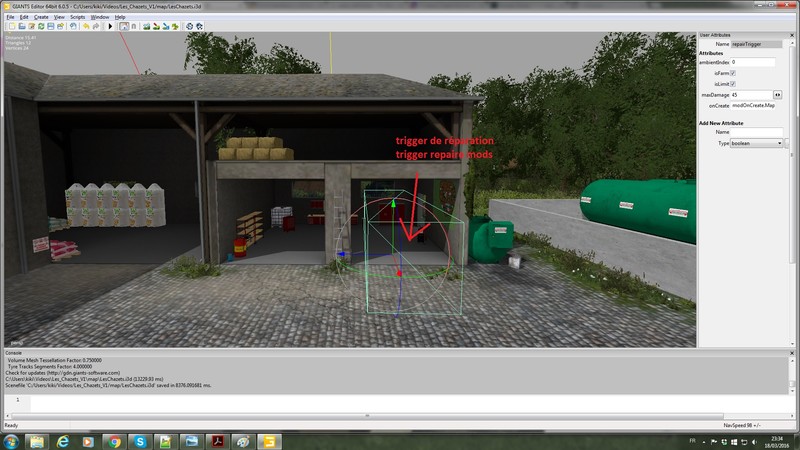The width and height of the screenshot is (800, 450).
Task: Toggle the isFarm checkbox
Action: pos(733,73)
